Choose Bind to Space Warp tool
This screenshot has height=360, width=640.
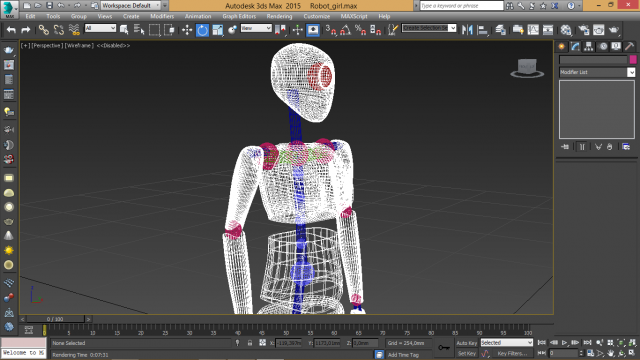[74, 30]
